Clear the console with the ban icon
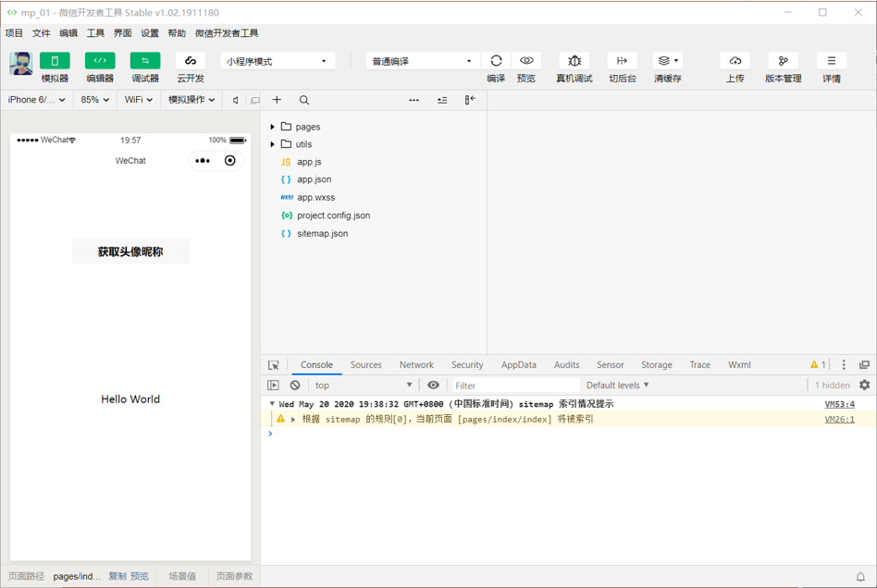Viewport: 877px width, 588px height. click(295, 386)
